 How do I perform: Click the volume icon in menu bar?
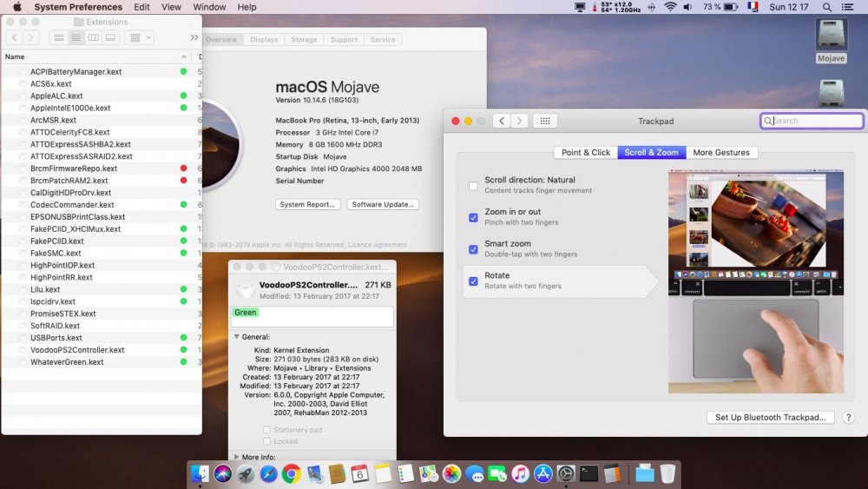coord(687,7)
